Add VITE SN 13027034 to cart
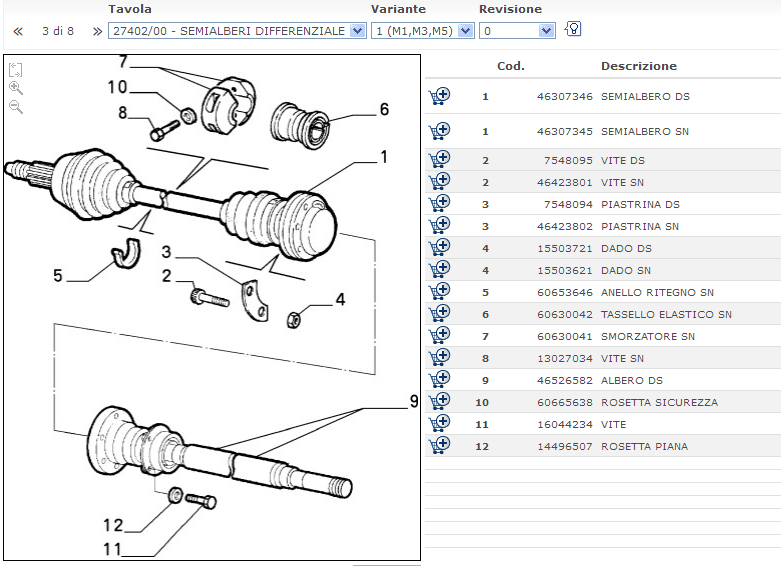781x566 pixels. (x=439, y=357)
